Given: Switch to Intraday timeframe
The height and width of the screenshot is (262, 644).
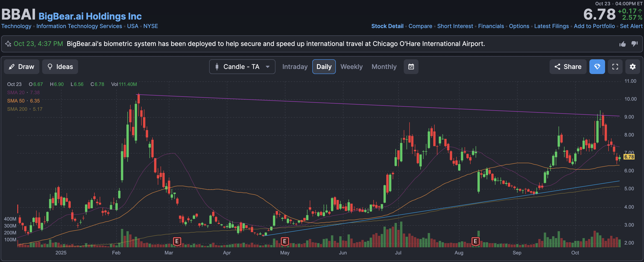Looking at the screenshot, I should [295, 67].
